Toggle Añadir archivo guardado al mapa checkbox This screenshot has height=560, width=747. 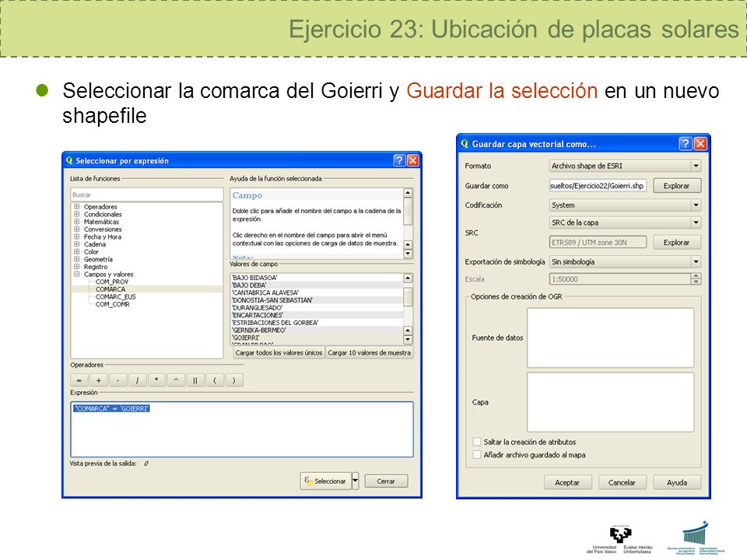click(x=476, y=455)
